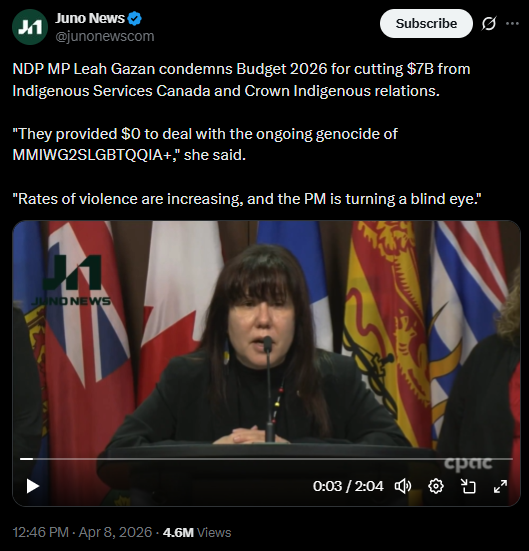This screenshot has width=529, height=551.
Task: Open video settings gear
Action: (436, 486)
